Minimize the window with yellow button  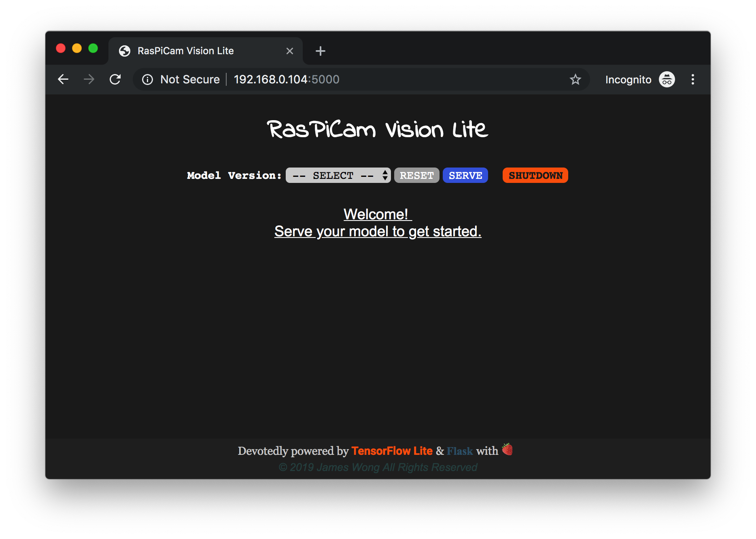[x=77, y=48]
